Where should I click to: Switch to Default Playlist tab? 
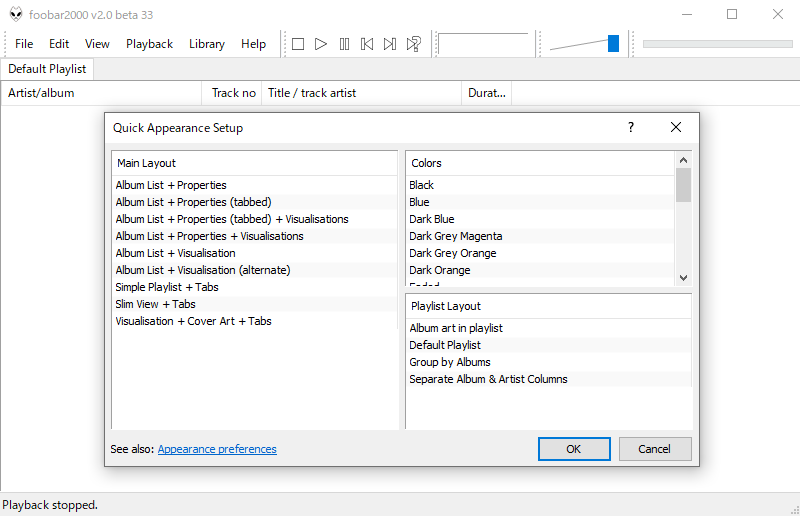coord(47,69)
